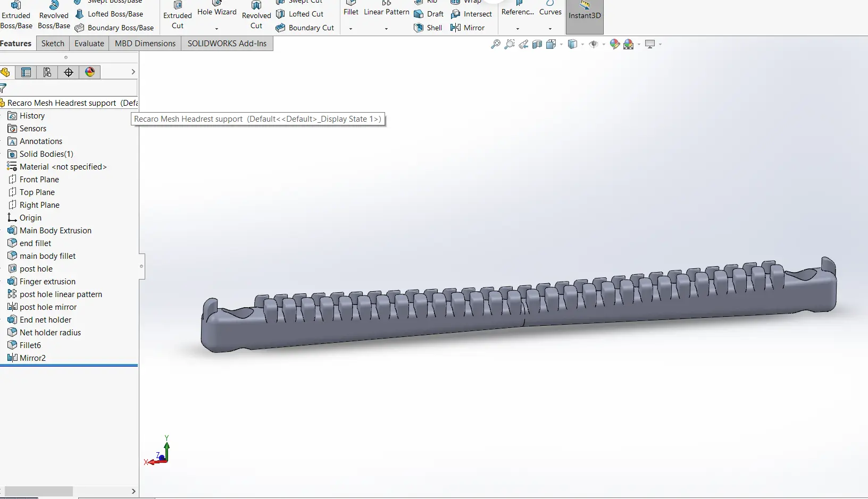Click the Apply Scene icon
This screenshot has height=499, width=868.
pos(629,44)
